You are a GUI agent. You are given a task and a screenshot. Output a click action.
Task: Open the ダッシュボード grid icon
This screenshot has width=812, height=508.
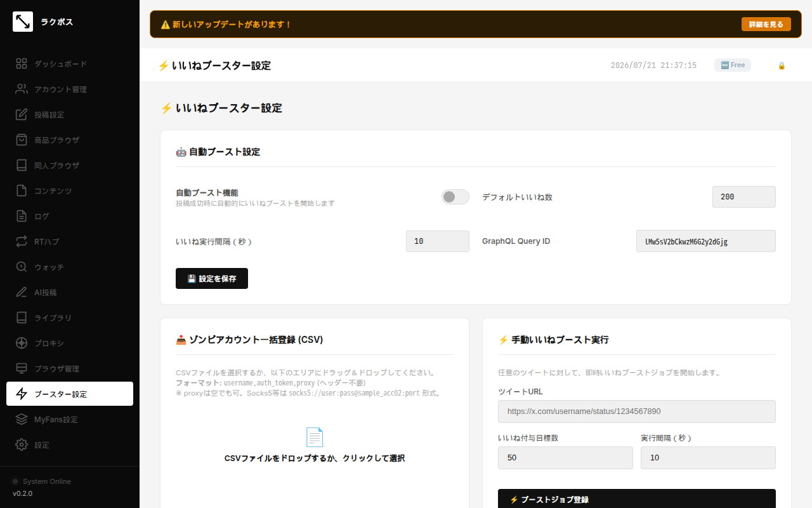(x=22, y=63)
